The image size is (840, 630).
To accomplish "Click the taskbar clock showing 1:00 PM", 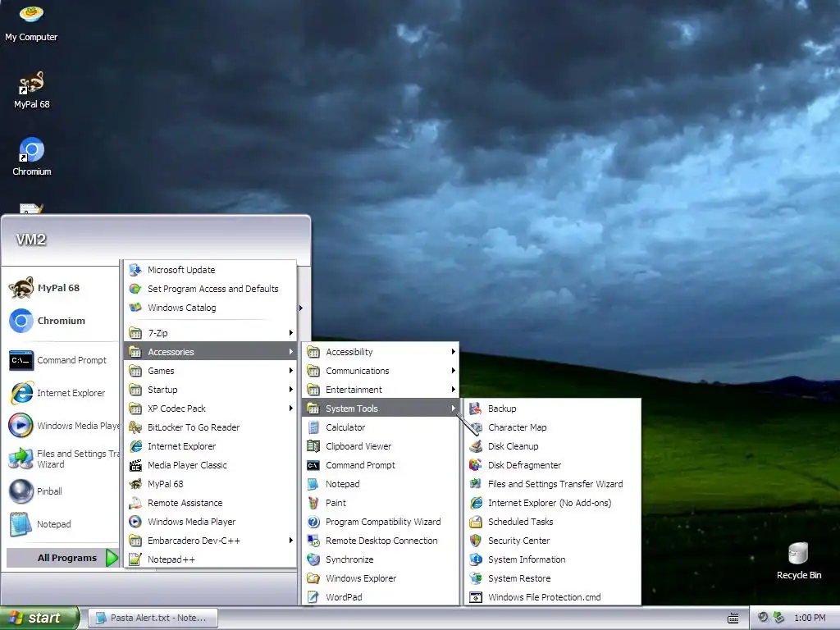I will [810, 618].
